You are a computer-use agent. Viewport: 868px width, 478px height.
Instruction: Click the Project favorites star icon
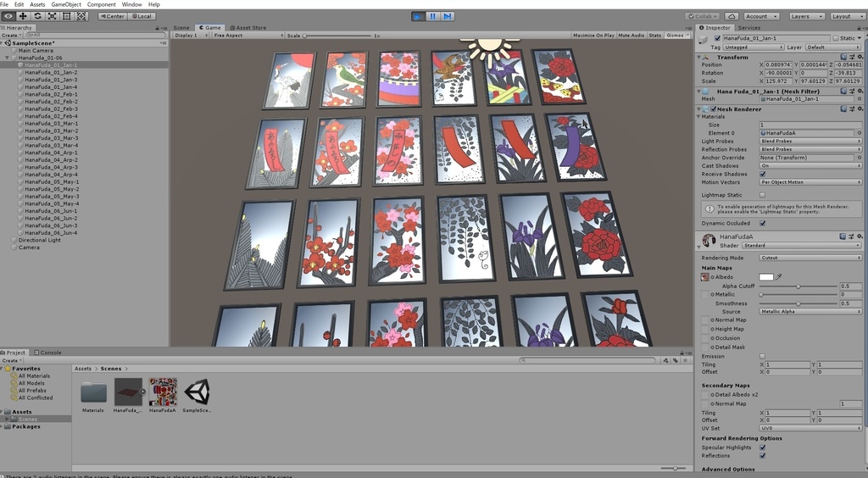685,360
